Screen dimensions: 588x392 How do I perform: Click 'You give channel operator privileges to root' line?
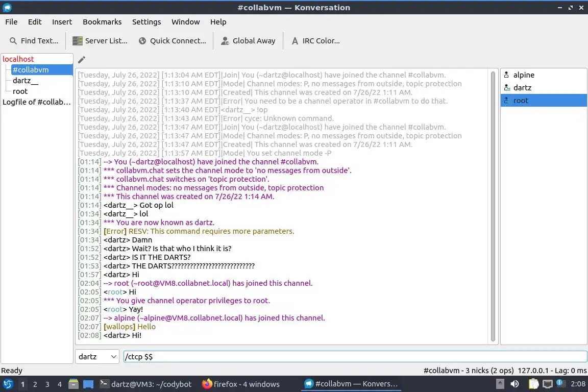[193, 301]
